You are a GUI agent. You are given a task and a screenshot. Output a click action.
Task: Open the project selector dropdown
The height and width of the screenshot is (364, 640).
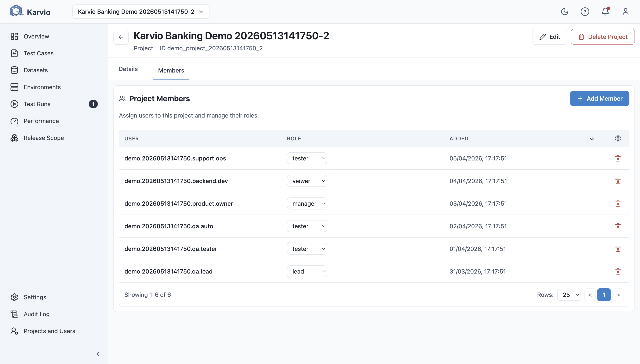point(141,12)
